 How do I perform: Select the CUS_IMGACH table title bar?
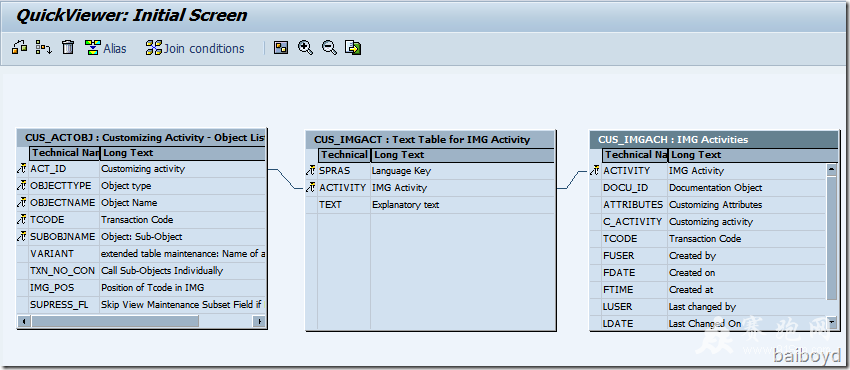coord(714,139)
